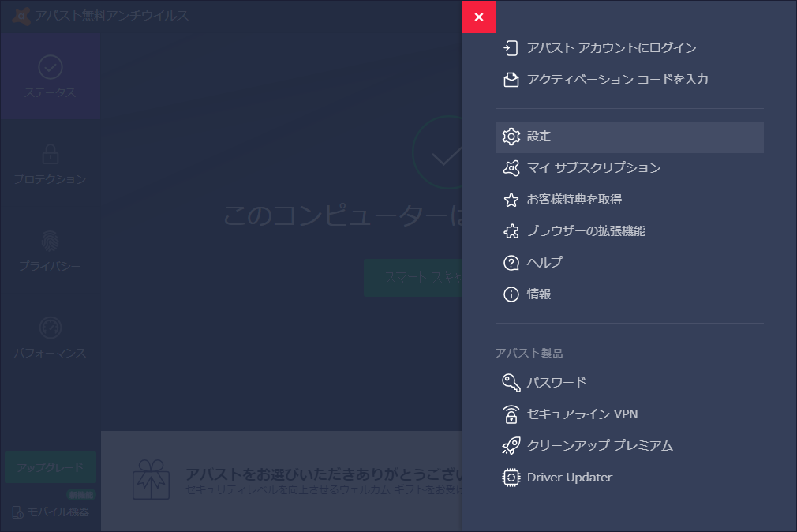The image size is (797, 532).
Task: Launch パスワード product link
Action: click(x=629, y=383)
